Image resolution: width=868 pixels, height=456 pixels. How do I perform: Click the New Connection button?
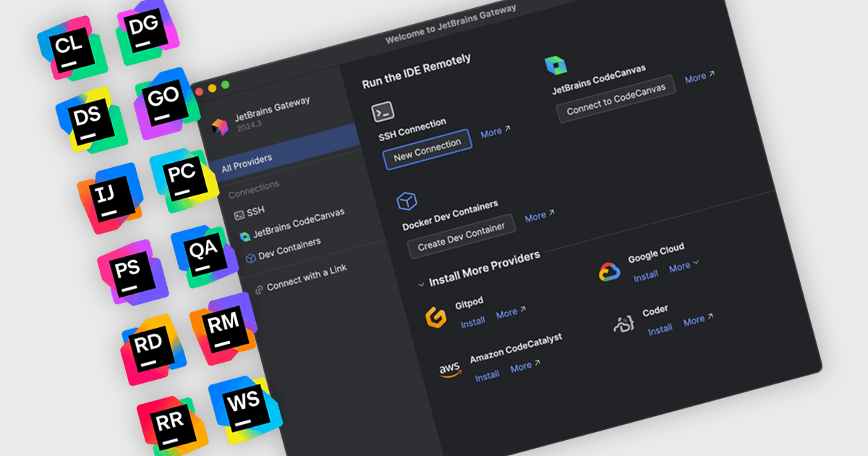point(427,149)
